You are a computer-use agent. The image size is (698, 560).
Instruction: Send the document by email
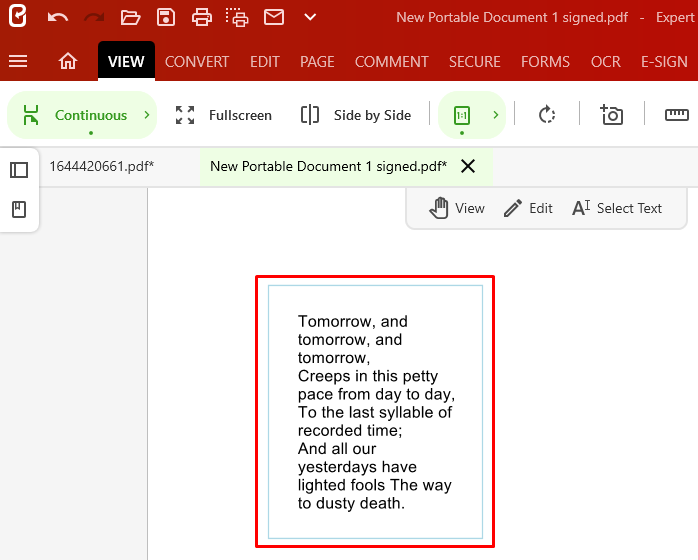[x=274, y=17]
